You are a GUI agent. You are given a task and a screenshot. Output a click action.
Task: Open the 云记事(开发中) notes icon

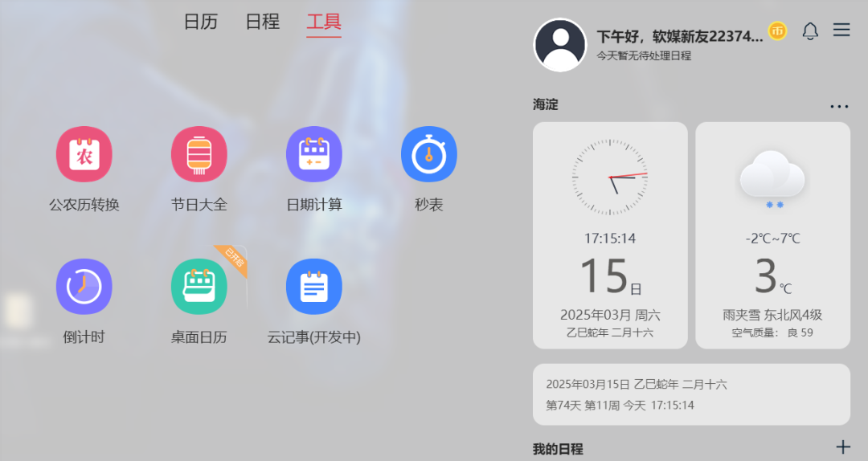(314, 287)
